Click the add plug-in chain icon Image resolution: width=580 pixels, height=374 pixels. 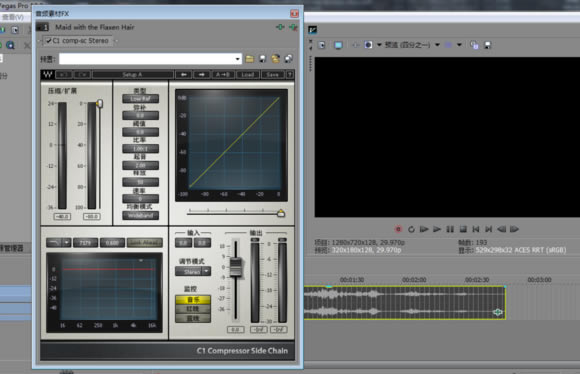[x=280, y=27]
